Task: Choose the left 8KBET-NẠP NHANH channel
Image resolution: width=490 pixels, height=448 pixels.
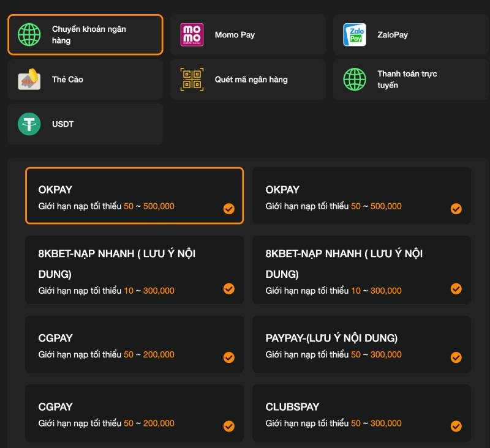Action: point(134,270)
